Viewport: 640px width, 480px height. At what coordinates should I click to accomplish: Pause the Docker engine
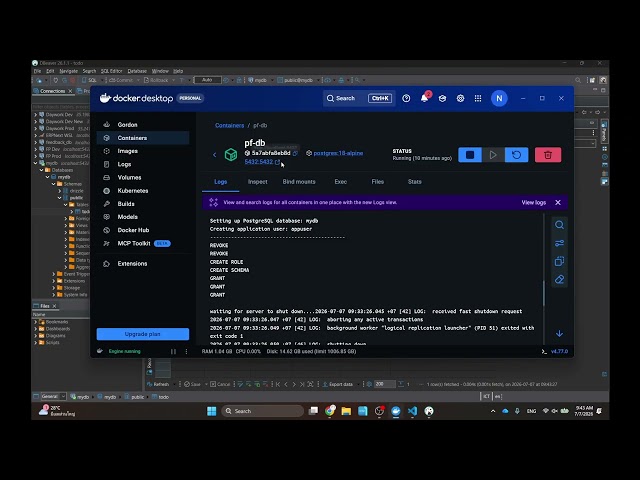tap(173, 351)
